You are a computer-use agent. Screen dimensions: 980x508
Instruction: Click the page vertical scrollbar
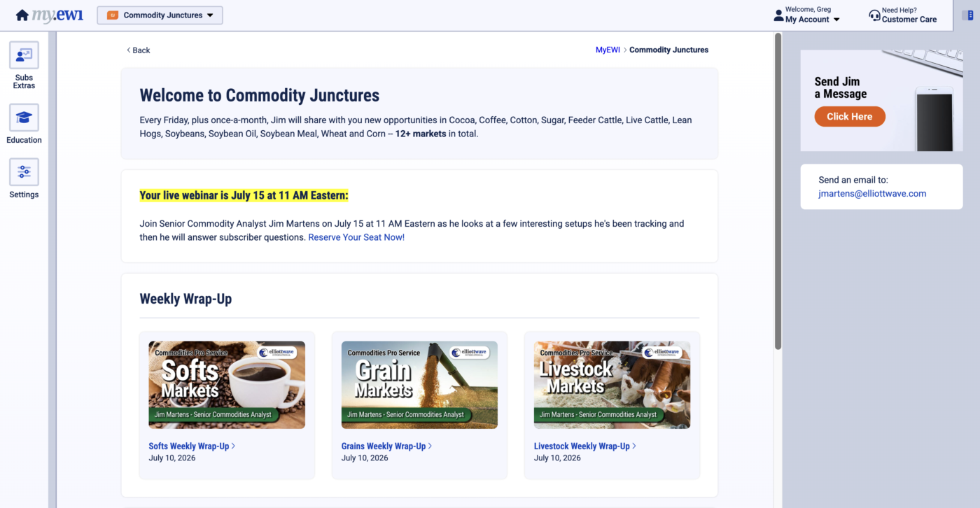(778, 191)
